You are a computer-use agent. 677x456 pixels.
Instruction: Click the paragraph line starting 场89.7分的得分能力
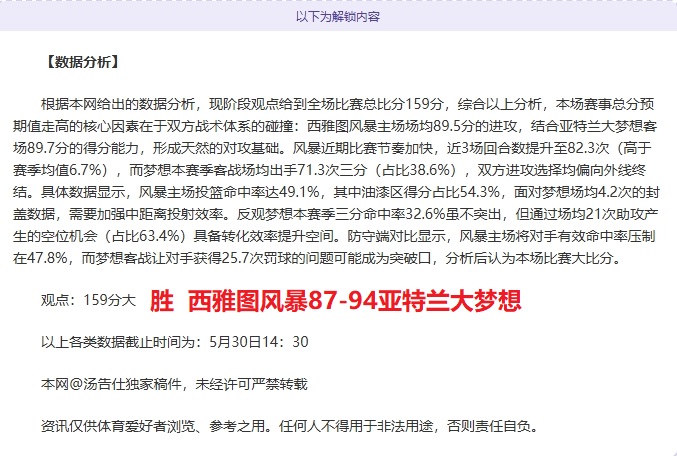[x=332, y=148]
